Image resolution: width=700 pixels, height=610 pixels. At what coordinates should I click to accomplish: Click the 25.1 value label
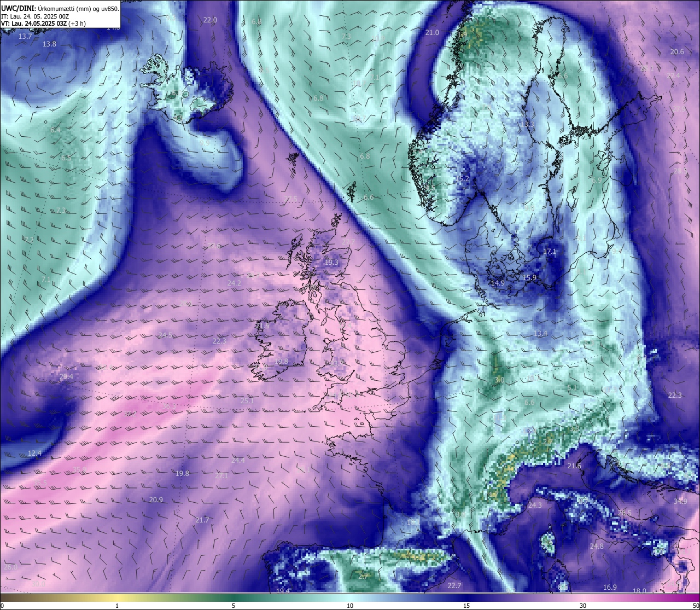(x=247, y=401)
